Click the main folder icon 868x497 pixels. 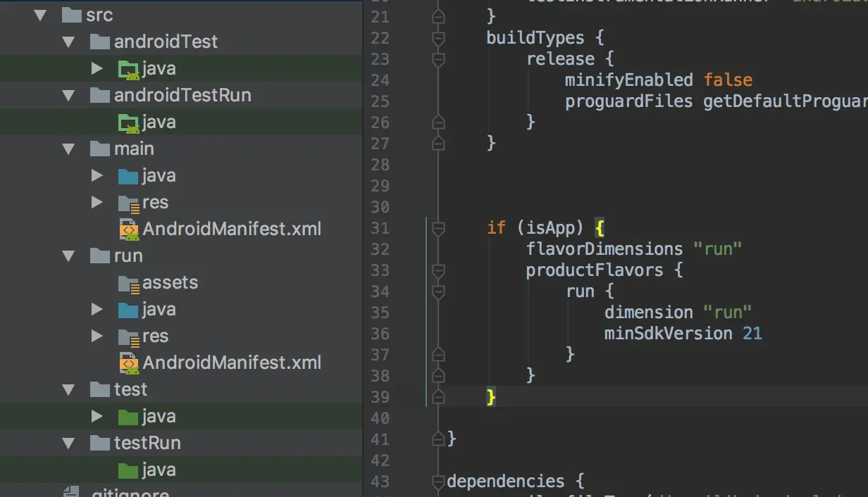(x=100, y=149)
